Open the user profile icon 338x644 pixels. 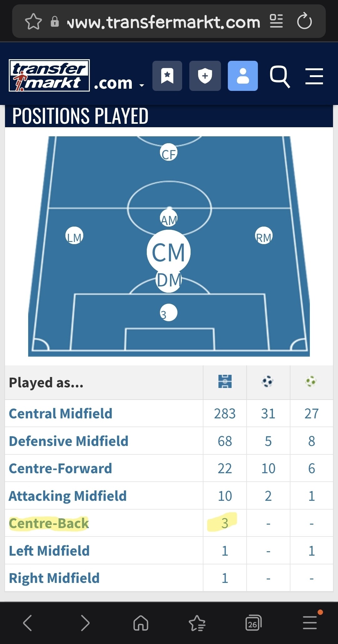click(x=243, y=76)
